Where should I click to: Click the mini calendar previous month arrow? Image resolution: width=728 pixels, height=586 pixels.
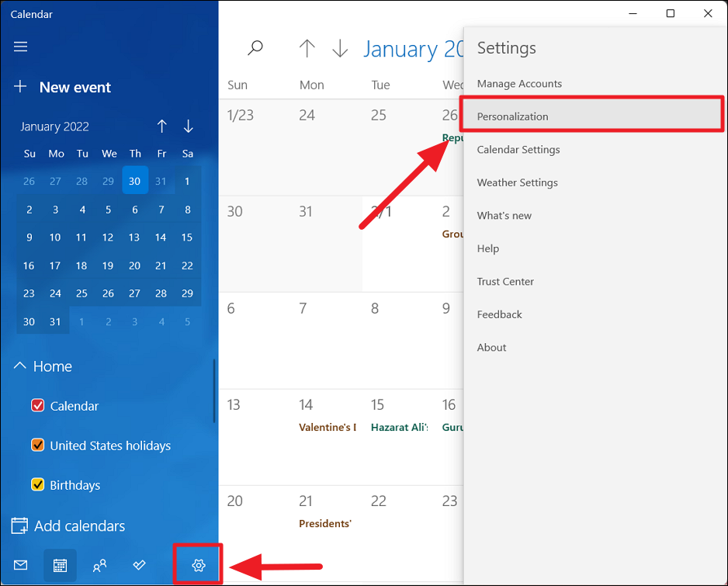click(161, 126)
